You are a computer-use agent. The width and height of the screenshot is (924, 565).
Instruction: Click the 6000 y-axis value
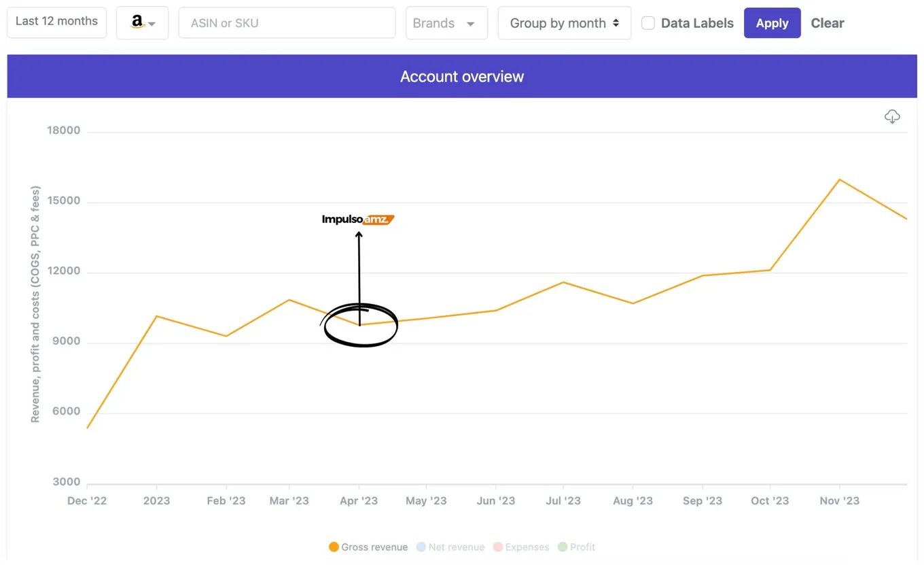point(66,412)
